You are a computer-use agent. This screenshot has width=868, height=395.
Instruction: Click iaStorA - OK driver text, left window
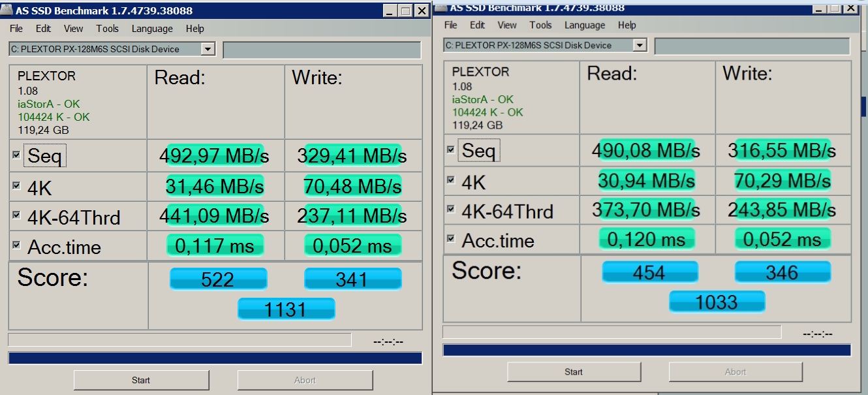49,104
